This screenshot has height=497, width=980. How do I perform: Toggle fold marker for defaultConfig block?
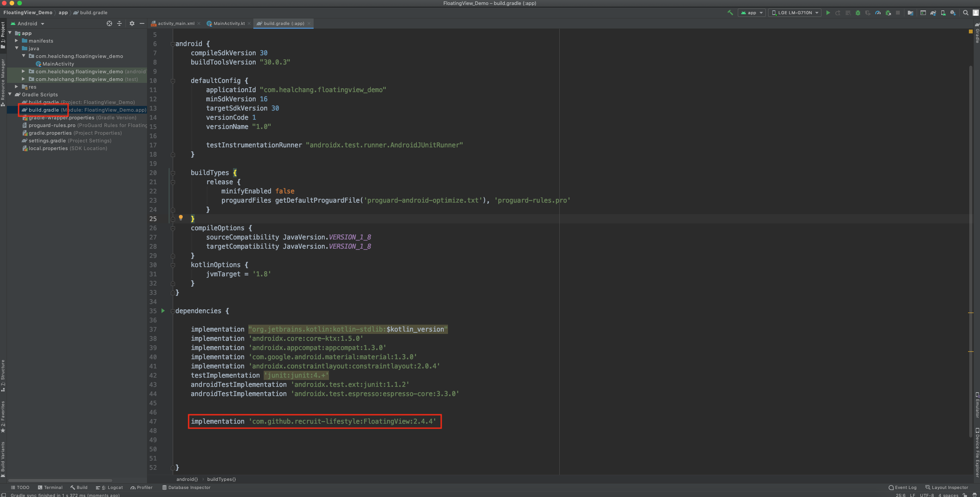pyautogui.click(x=173, y=81)
